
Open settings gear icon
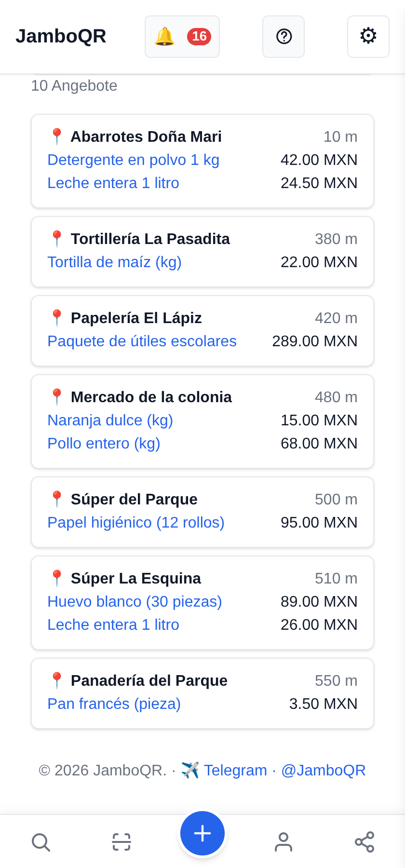(x=368, y=37)
